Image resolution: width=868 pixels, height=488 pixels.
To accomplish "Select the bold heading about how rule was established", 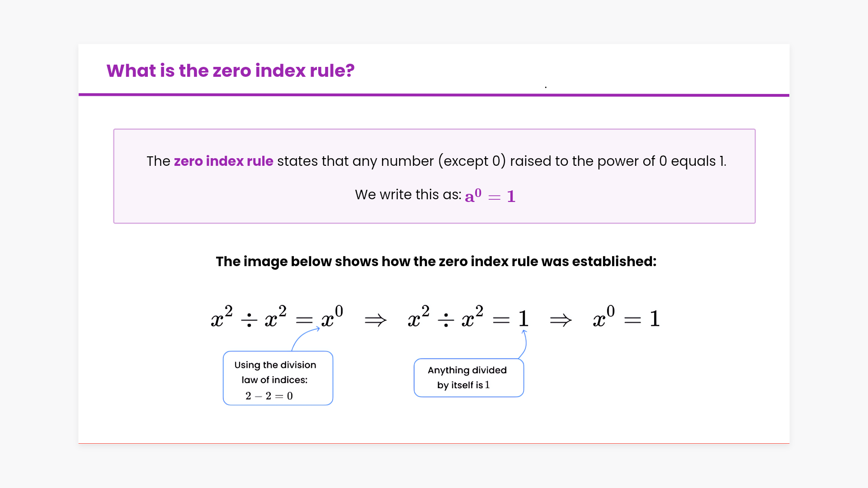I will [436, 262].
